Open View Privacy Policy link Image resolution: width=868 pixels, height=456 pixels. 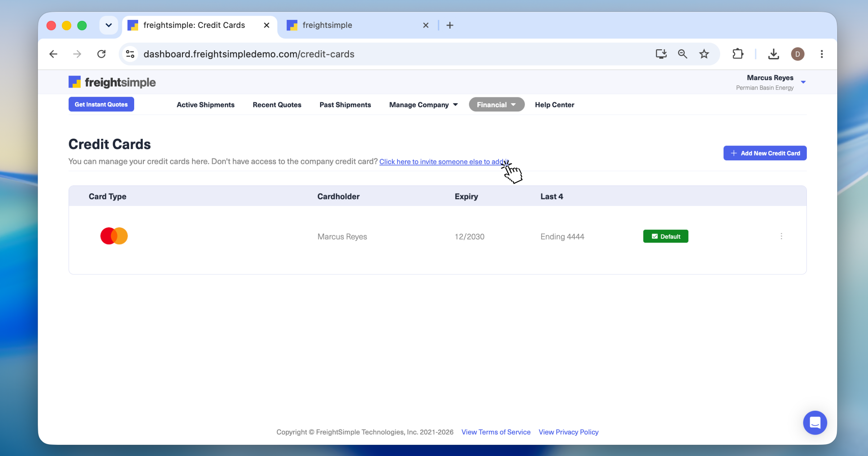pyautogui.click(x=569, y=432)
